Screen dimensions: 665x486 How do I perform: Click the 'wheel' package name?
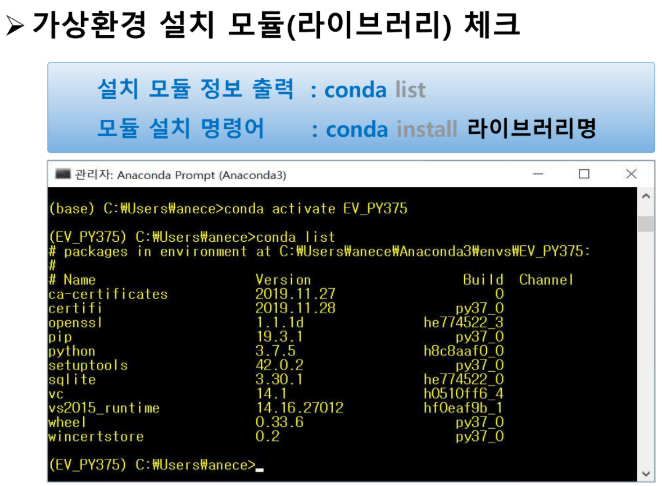(x=67, y=422)
